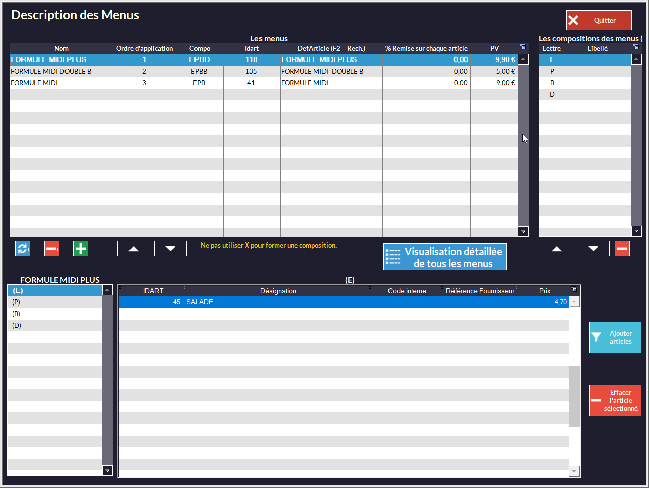Move selected menu up with arrow
The height and width of the screenshot is (488, 649).
(x=133, y=248)
